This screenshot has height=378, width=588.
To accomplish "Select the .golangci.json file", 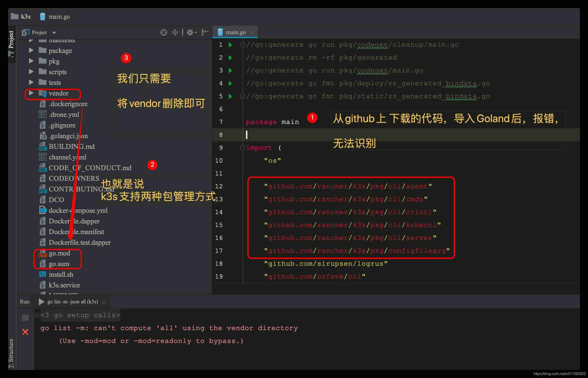I will (x=68, y=136).
